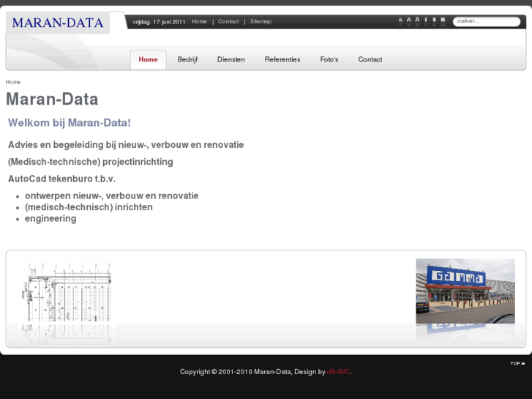Click the 'Welkom bij Maran-Data!' heading
532x399 pixels.
pyautogui.click(x=70, y=122)
